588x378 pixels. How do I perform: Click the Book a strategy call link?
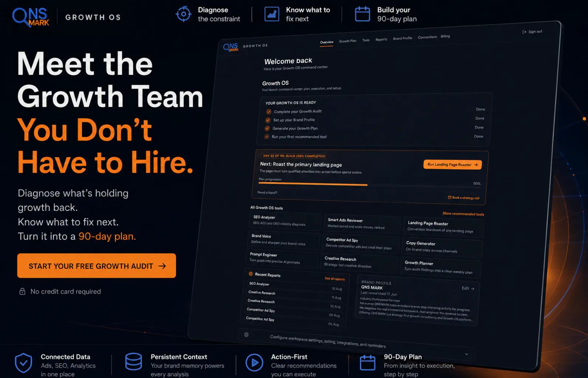[x=464, y=197]
